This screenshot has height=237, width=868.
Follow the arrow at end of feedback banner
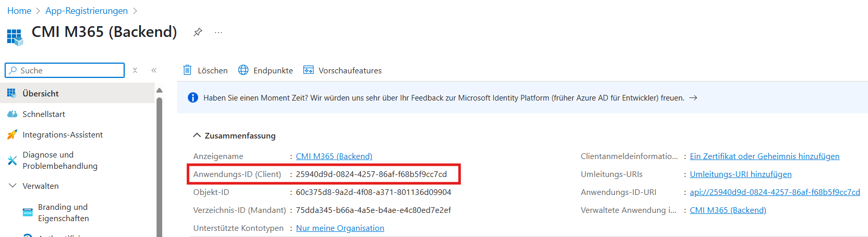pyautogui.click(x=693, y=97)
